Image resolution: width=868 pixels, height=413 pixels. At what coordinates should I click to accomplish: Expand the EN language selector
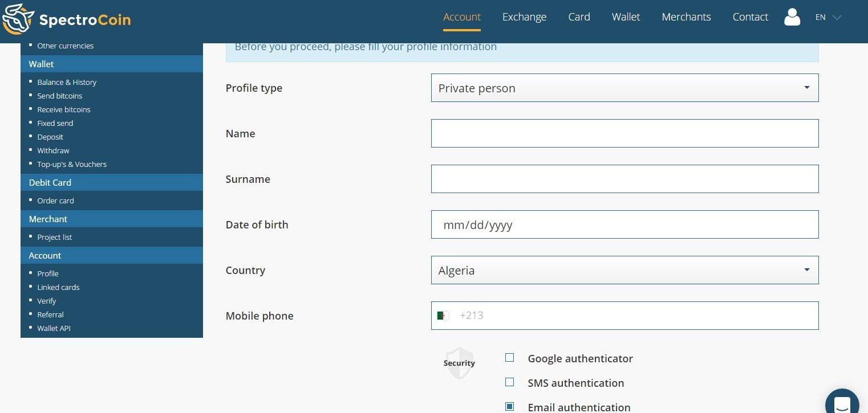[x=828, y=17]
